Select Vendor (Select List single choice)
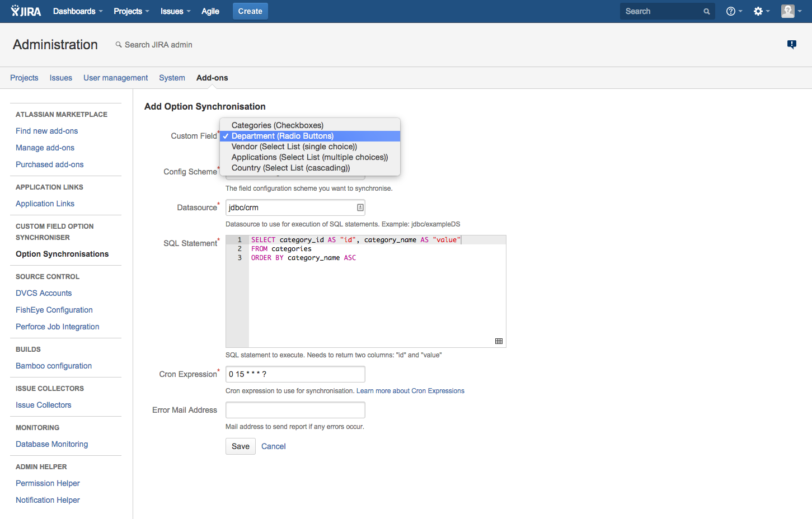 pyautogui.click(x=294, y=147)
